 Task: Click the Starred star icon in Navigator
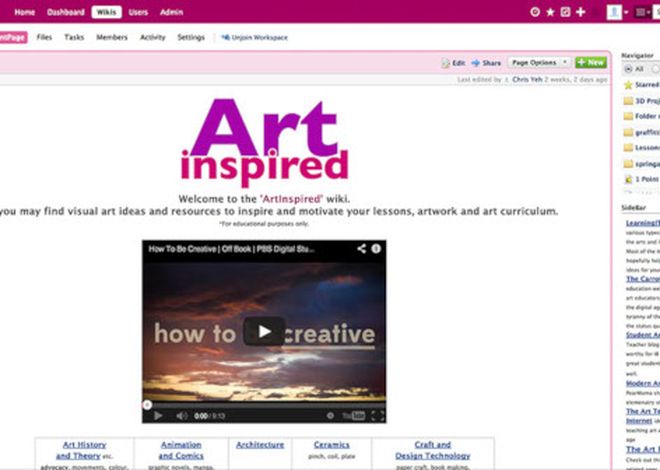pos(628,85)
